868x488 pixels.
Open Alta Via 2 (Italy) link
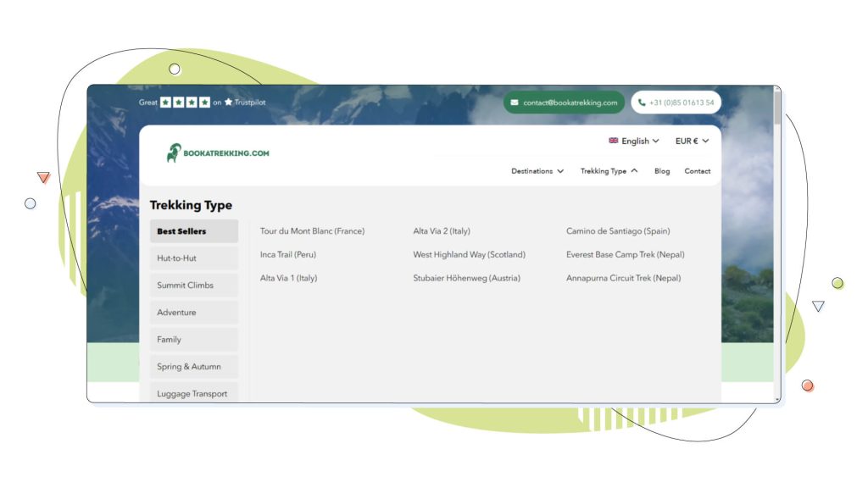click(x=441, y=231)
